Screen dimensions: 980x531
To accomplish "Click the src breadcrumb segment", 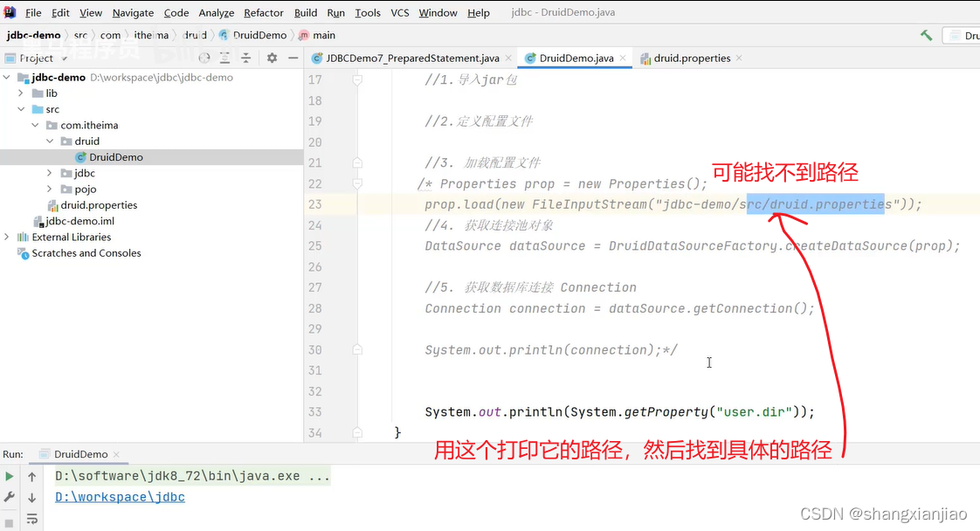I will click(x=80, y=36).
